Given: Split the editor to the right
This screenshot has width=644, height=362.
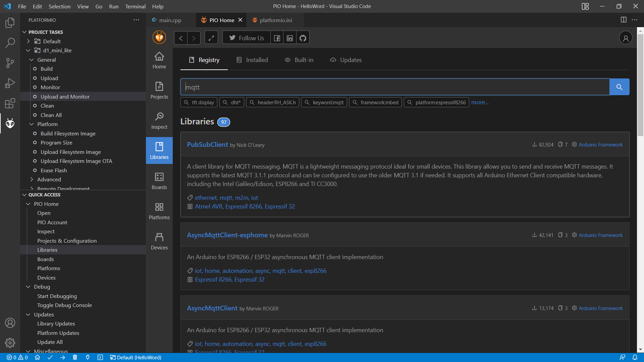Looking at the screenshot, I should (624, 20).
